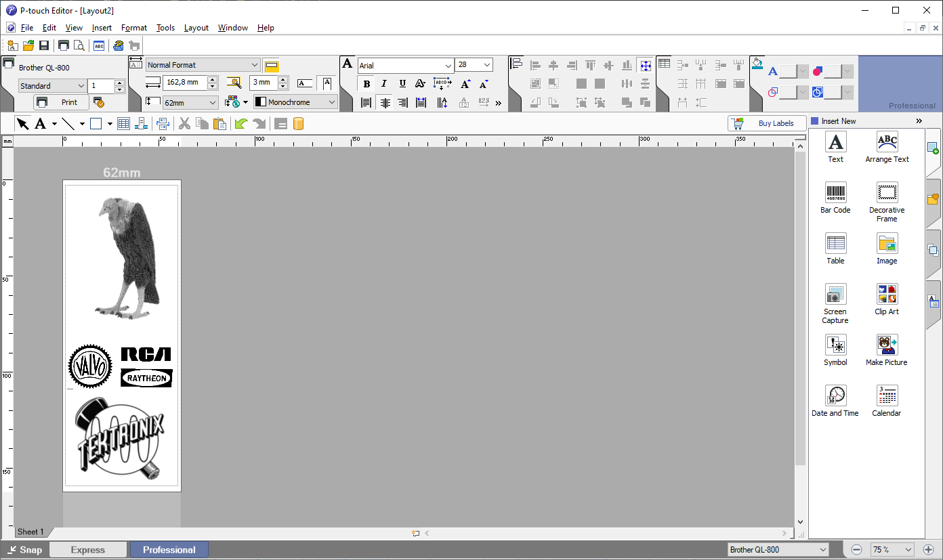
Task: Click the label length 162,8 mm field
Action: coord(184,83)
